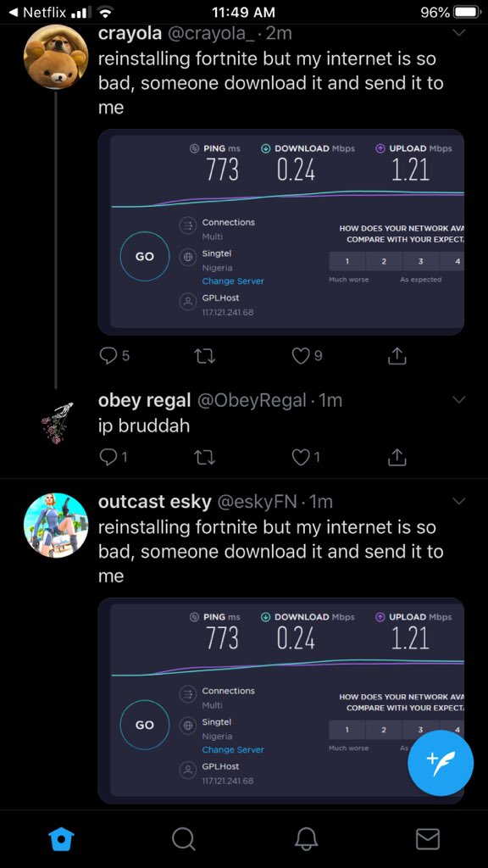
Task: Open outcast esky's profile avatar
Action: click(56, 526)
